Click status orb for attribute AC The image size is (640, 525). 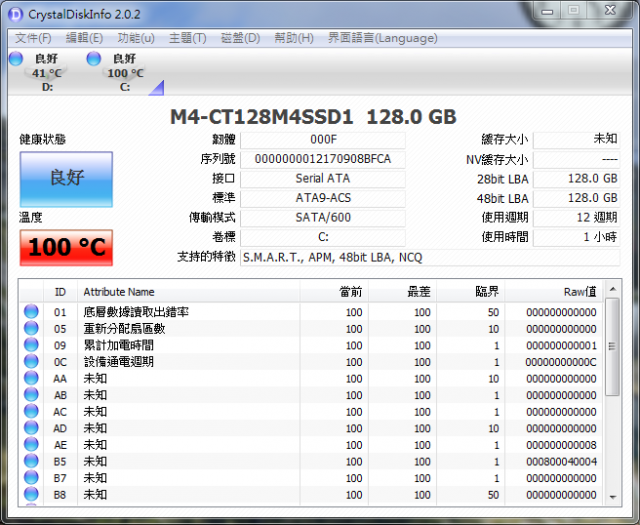(x=31, y=411)
